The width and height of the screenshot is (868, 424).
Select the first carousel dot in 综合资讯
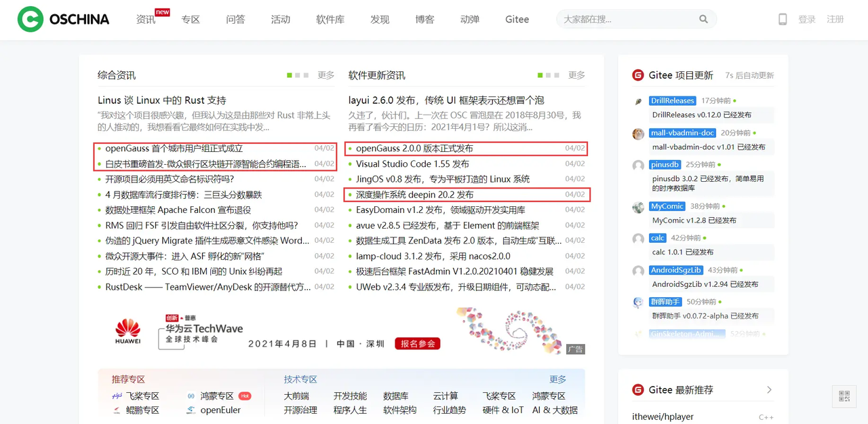point(290,75)
